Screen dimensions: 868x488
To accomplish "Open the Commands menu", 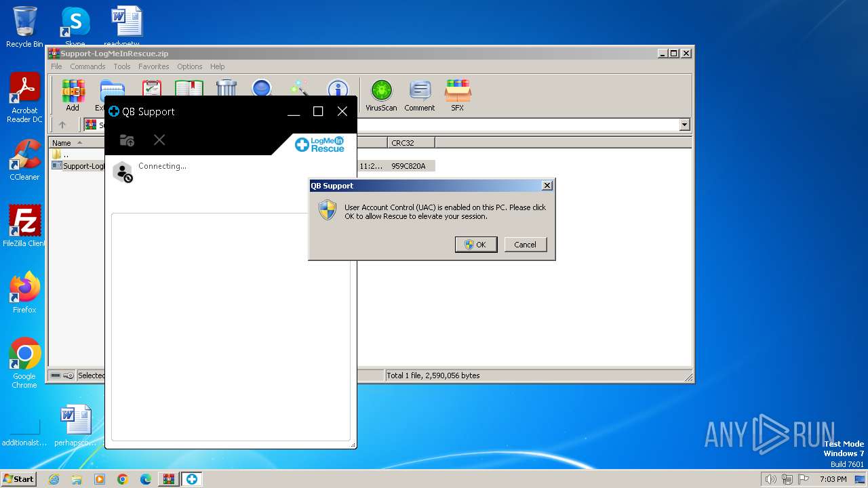I will tap(87, 66).
